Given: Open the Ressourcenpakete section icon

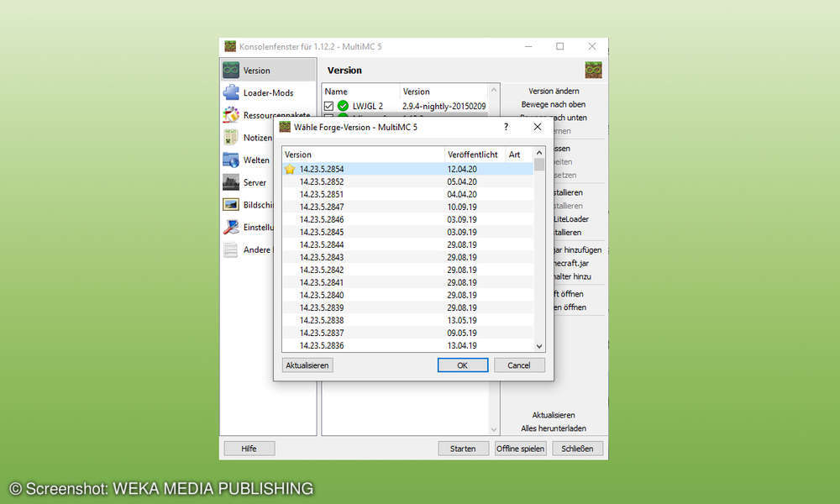Looking at the screenshot, I should click(230, 115).
